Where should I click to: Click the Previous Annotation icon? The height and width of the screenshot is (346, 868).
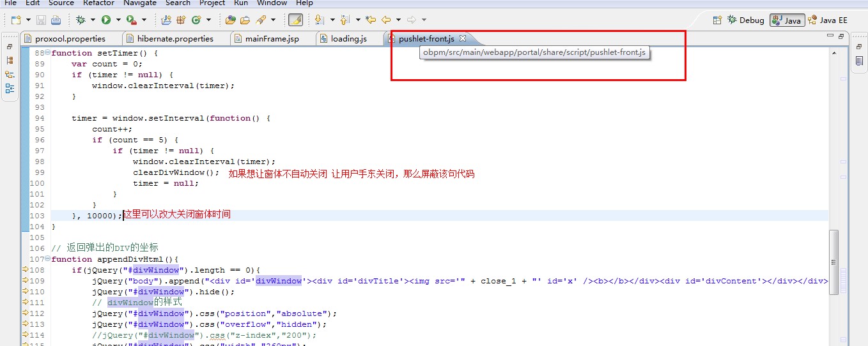345,20
